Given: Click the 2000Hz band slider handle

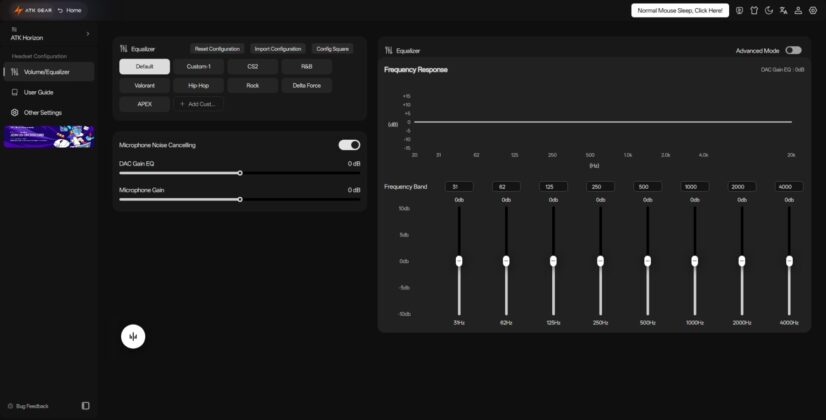Looking at the screenshot, I should pos(742,261).
